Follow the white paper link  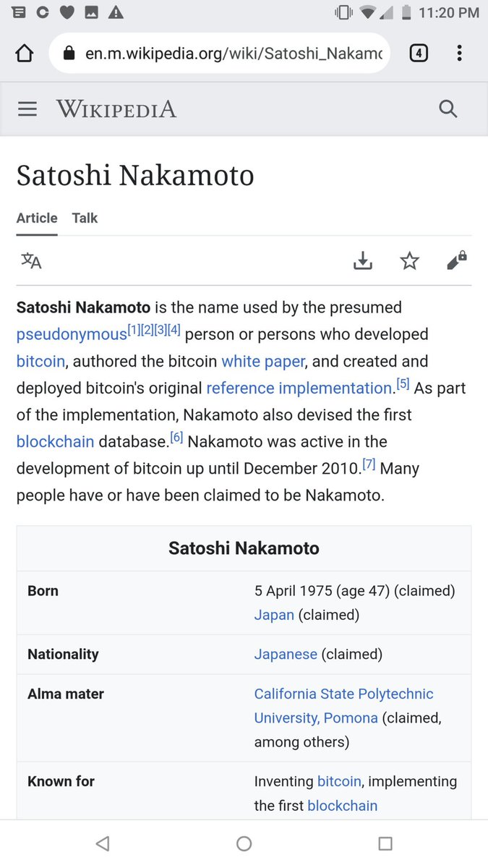click(263, 362)
